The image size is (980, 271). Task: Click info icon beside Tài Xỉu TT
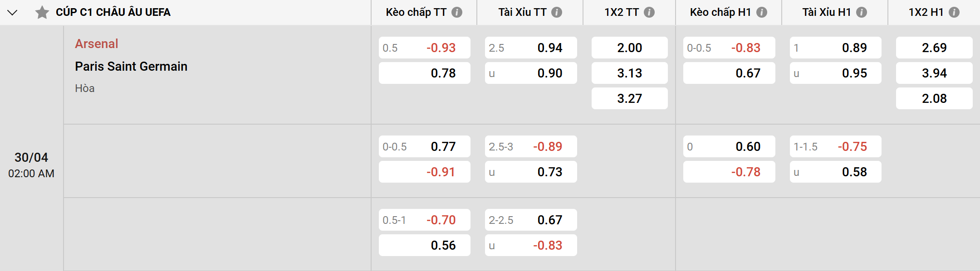[x=557, y=12]
